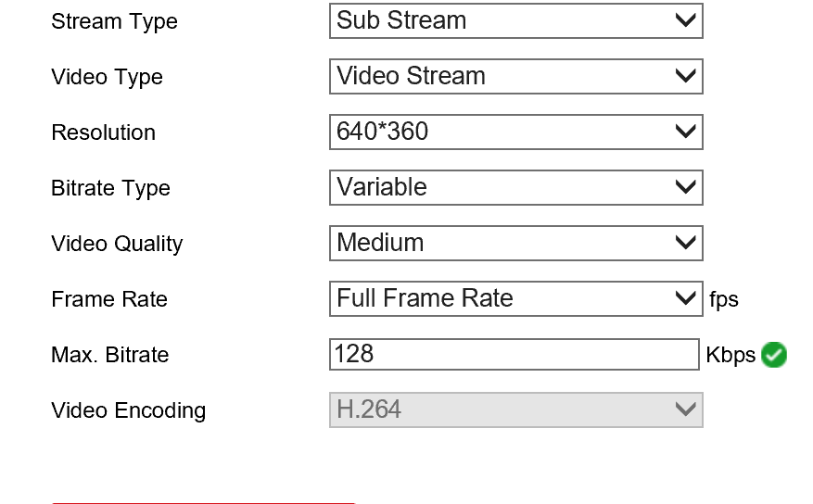Screen dimensions: 813x504
Task: Expand the Video Type combo box
Action: (515, 76)
